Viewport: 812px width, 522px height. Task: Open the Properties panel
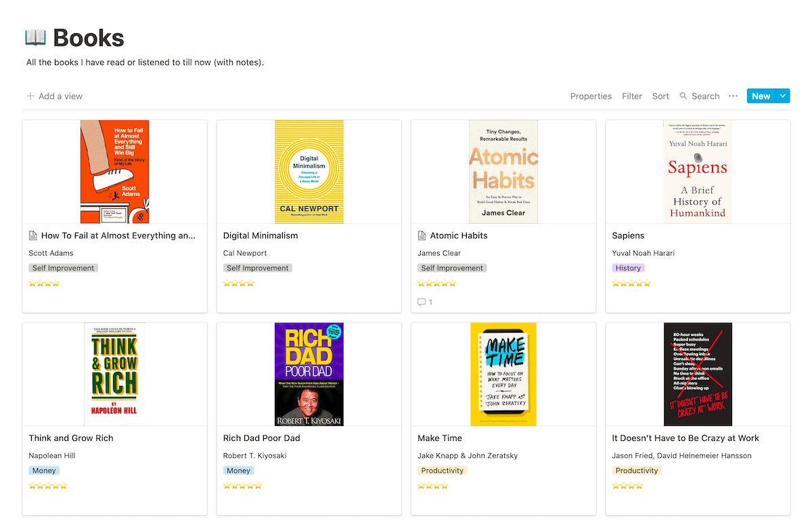(x=591, y=95)
